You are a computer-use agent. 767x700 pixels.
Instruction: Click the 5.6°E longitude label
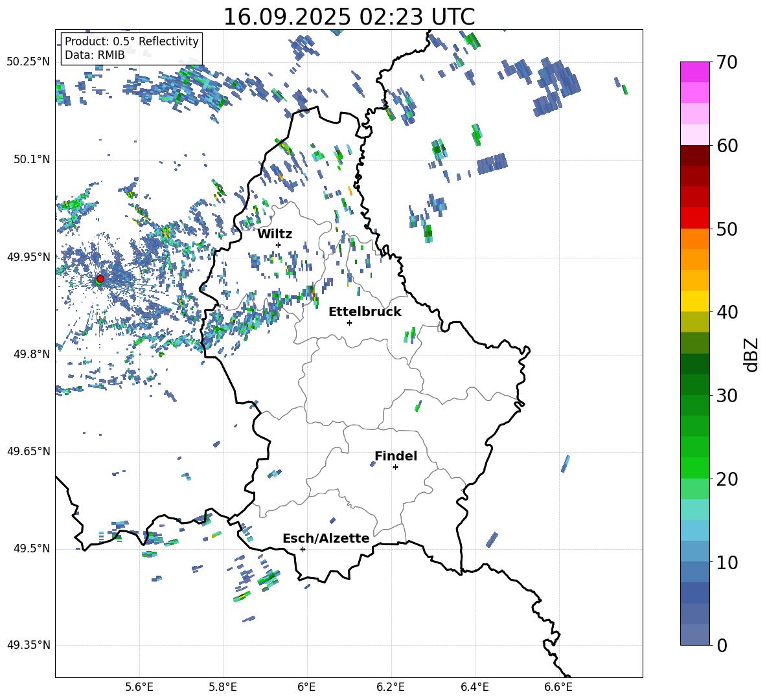click(x=139, y=687)
